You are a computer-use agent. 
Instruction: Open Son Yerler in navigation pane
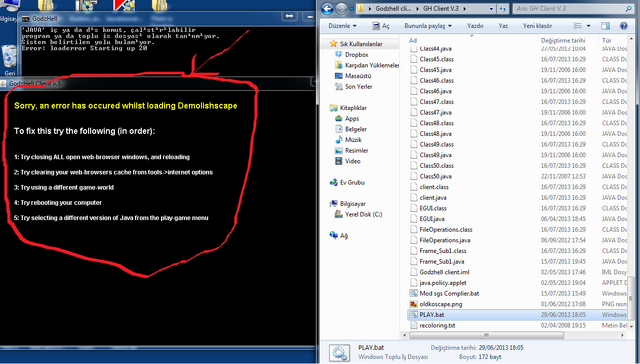pos(358,86)
